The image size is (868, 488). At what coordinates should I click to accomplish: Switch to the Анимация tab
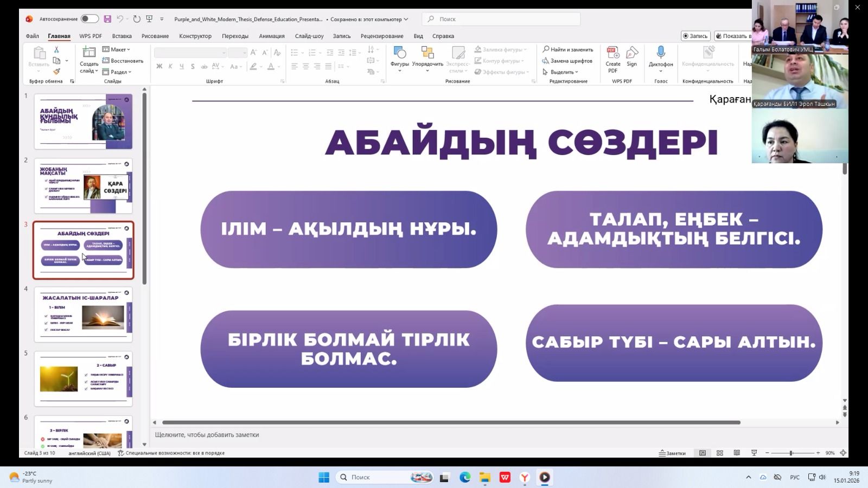point(271,36)
